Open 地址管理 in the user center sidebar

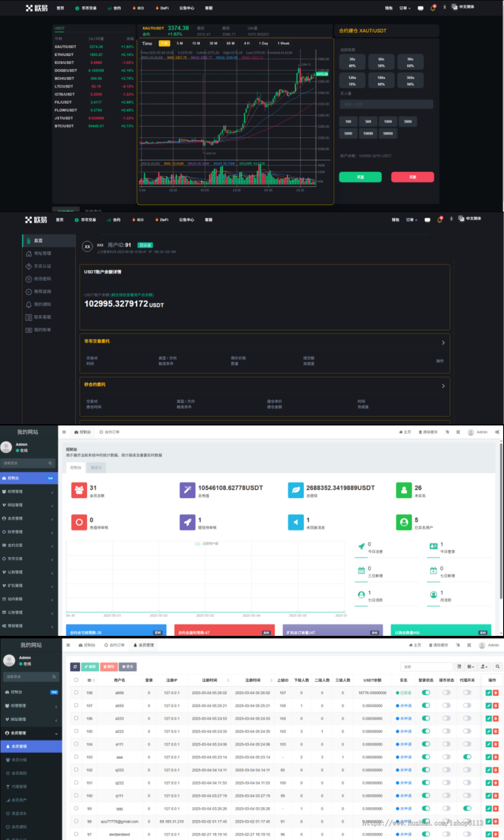click(x=38, y=253)
